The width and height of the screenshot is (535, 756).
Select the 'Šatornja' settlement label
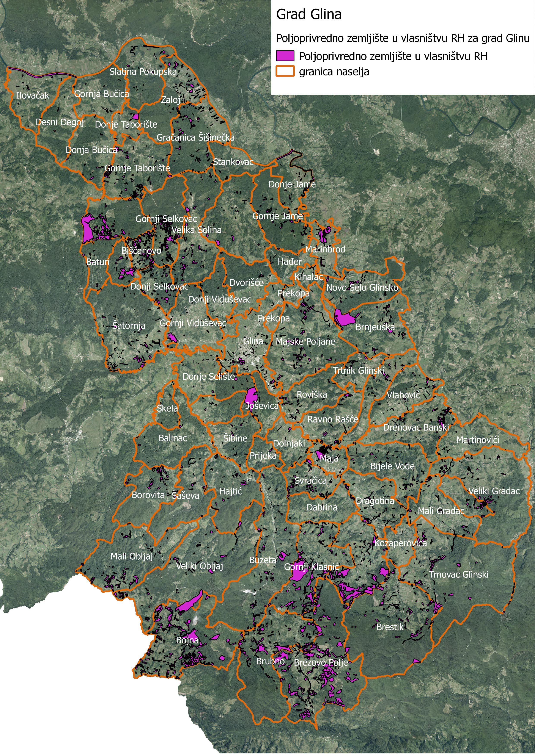(x=129, y=326)
